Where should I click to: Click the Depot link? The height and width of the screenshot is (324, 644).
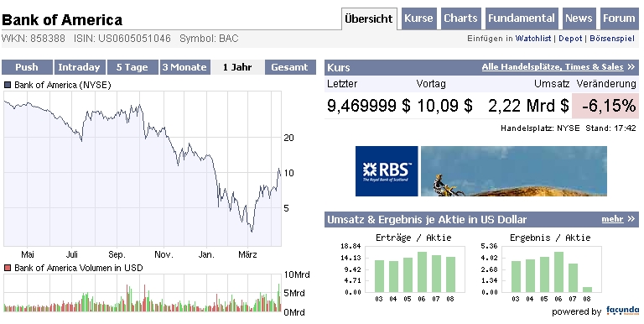(x=570, y=39)
